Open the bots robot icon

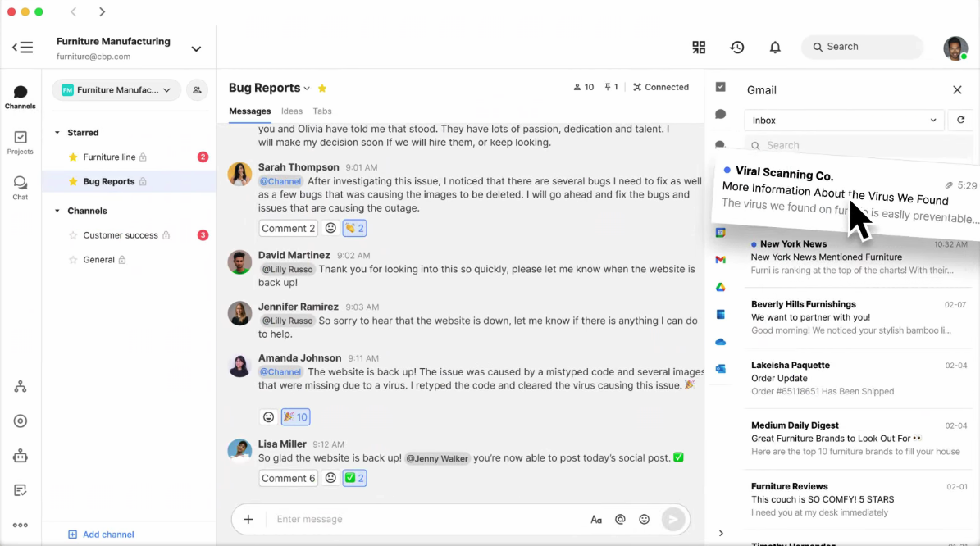click(x=20, y=456)
